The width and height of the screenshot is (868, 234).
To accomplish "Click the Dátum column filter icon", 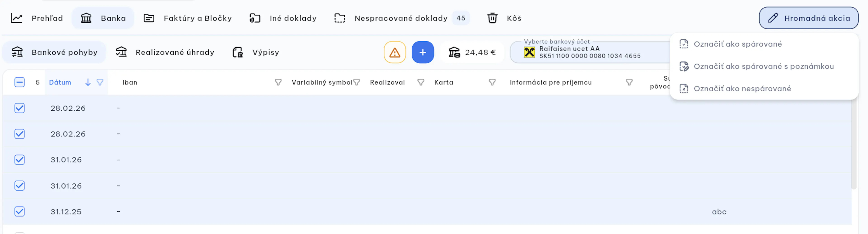I will (100, 82).
